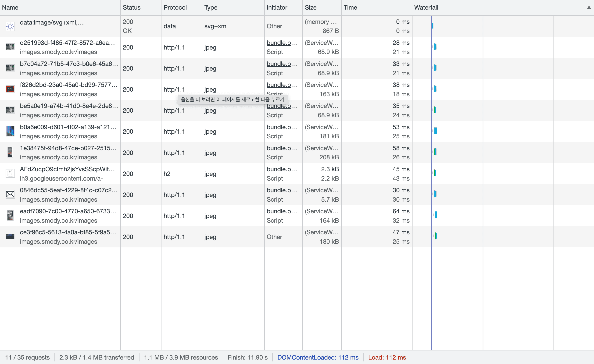Click the Protocol column header
594x364 pixels.
coord(175,7)
